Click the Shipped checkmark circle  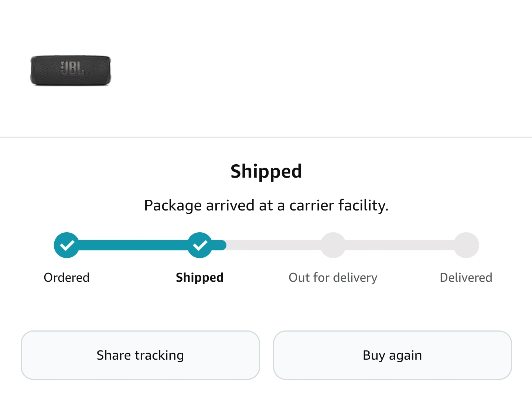(200, 245)
